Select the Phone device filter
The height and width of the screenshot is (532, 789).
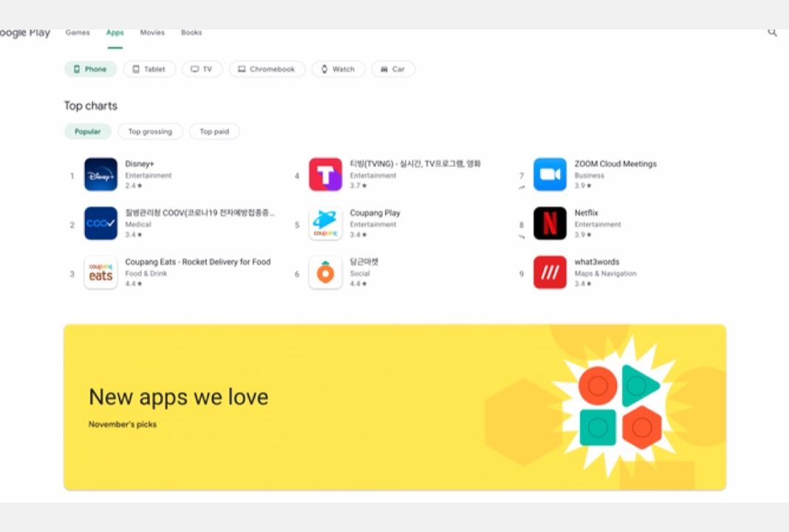click(x=91, y=69)
